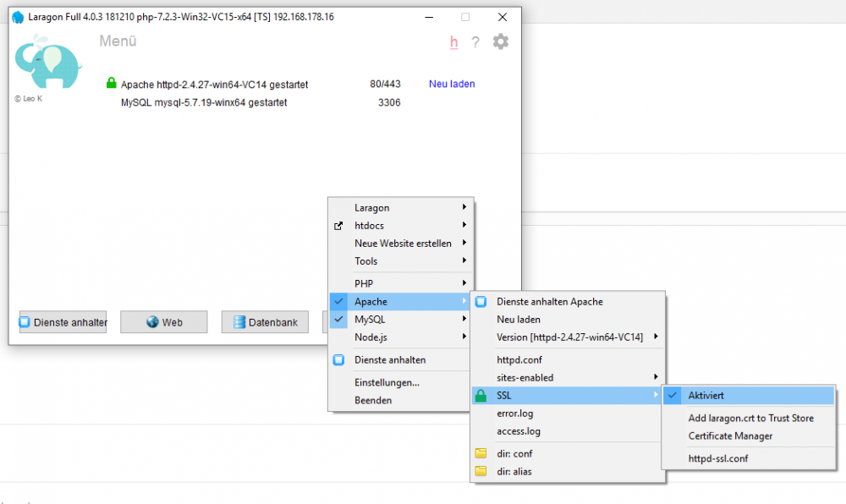Toggle the checked Apache menu entry
This screenshot has width=846, height=504.
[371, 302]
